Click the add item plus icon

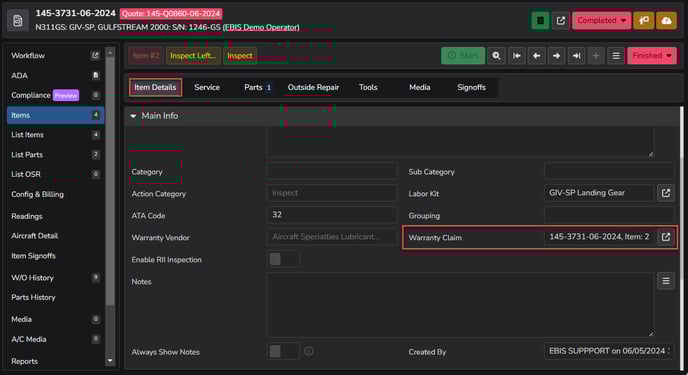pos(596,56)
